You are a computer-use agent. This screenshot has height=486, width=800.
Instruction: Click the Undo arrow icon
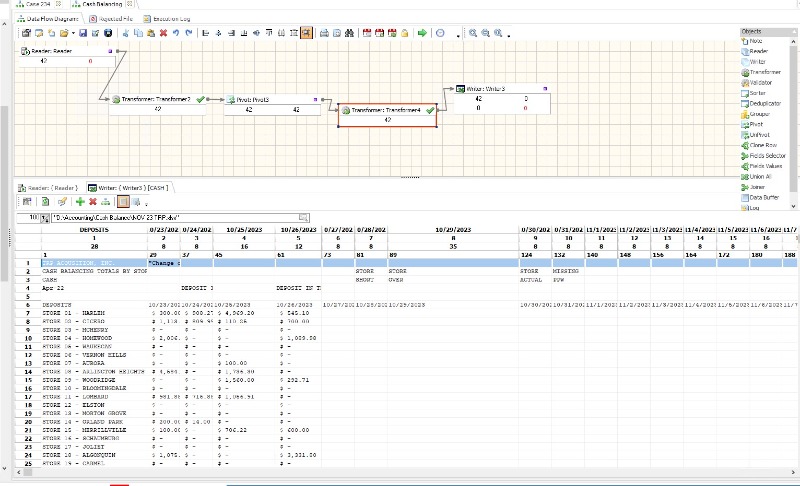click(176, 33)
